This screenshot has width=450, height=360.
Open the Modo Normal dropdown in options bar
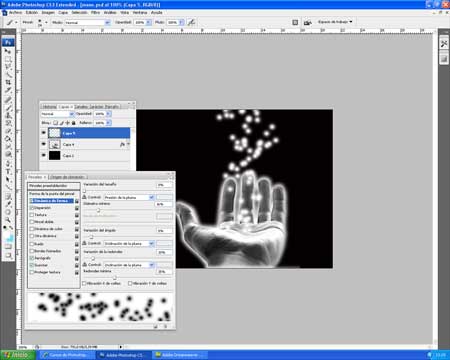(87, 22)
